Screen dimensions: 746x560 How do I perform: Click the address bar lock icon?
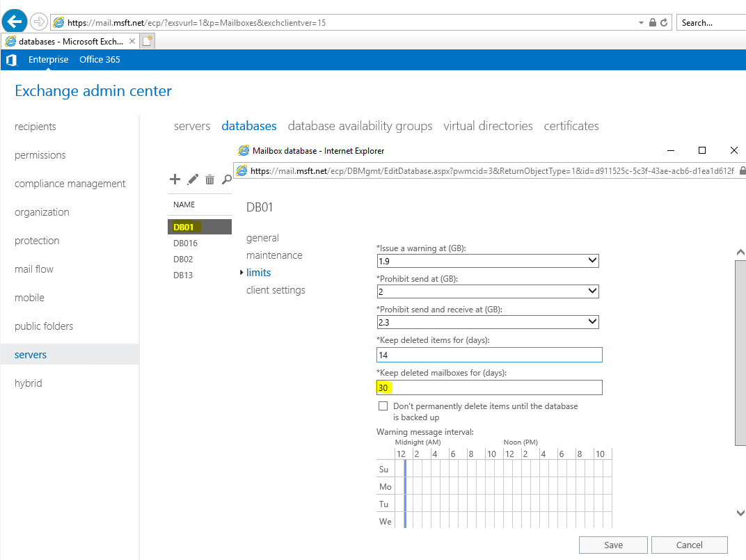(x=653, y=22)
